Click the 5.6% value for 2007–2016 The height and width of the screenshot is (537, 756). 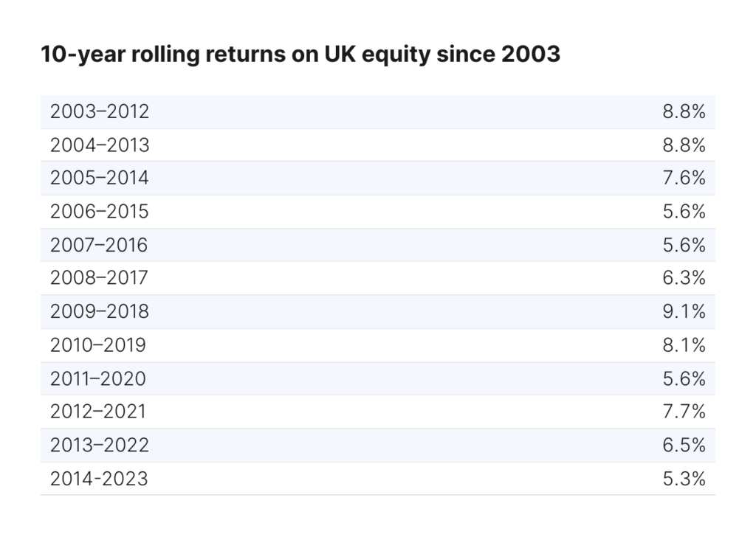pos(684,245)
